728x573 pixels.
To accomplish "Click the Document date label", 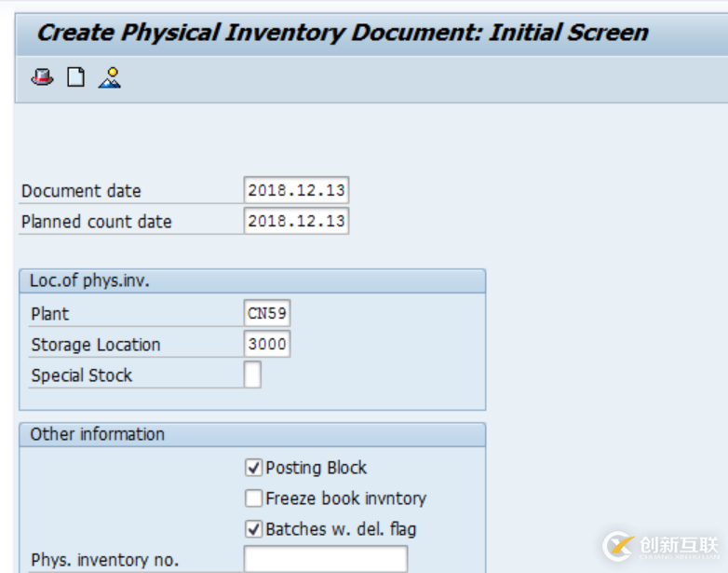I will point(81,191).
